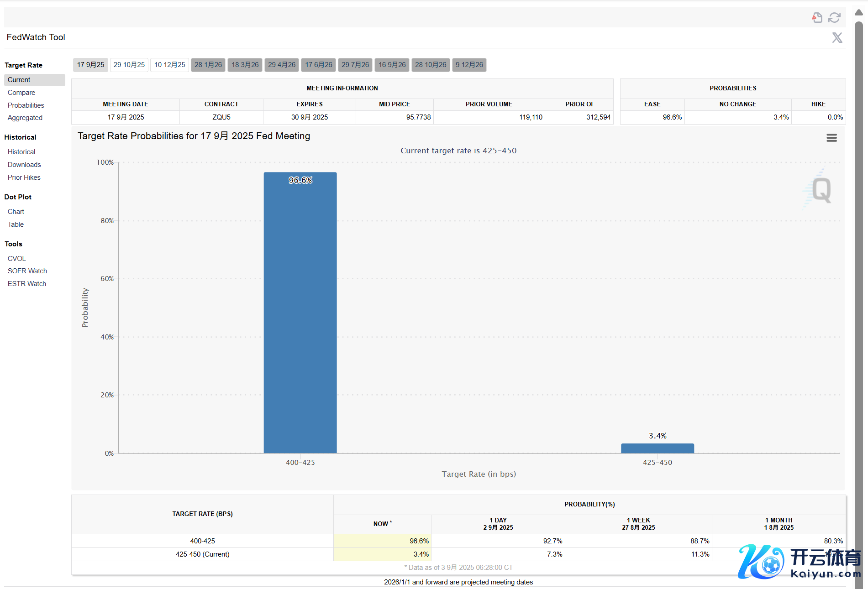Viewport: 868px width, 589px height.
Task: Open the Dot Plot Chart link
Action: click(x=16, y=212)
